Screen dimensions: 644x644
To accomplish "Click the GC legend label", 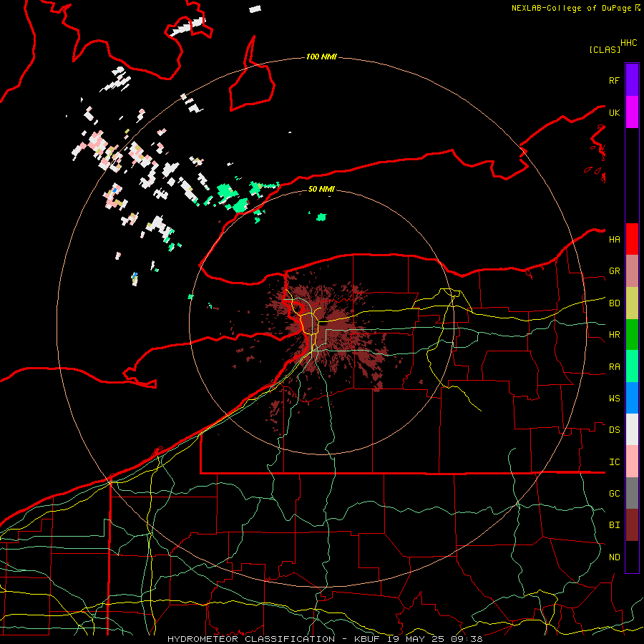I will [x=614, y=494].
